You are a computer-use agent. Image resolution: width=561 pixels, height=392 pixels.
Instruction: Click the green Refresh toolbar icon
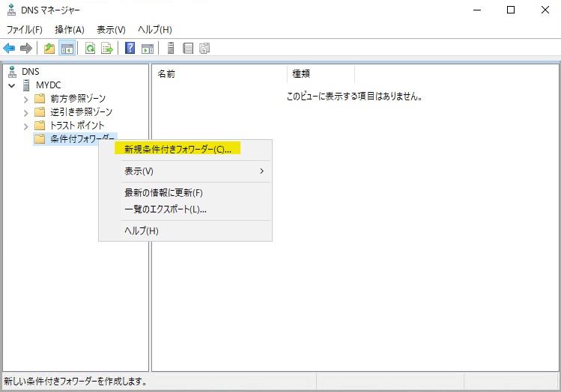[x=90, y=48]
